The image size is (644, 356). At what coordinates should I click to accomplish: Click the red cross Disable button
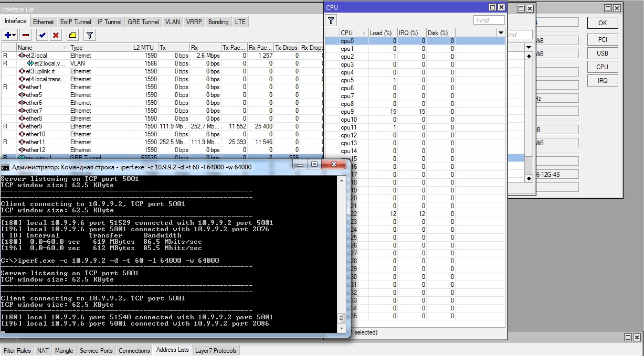56,35
